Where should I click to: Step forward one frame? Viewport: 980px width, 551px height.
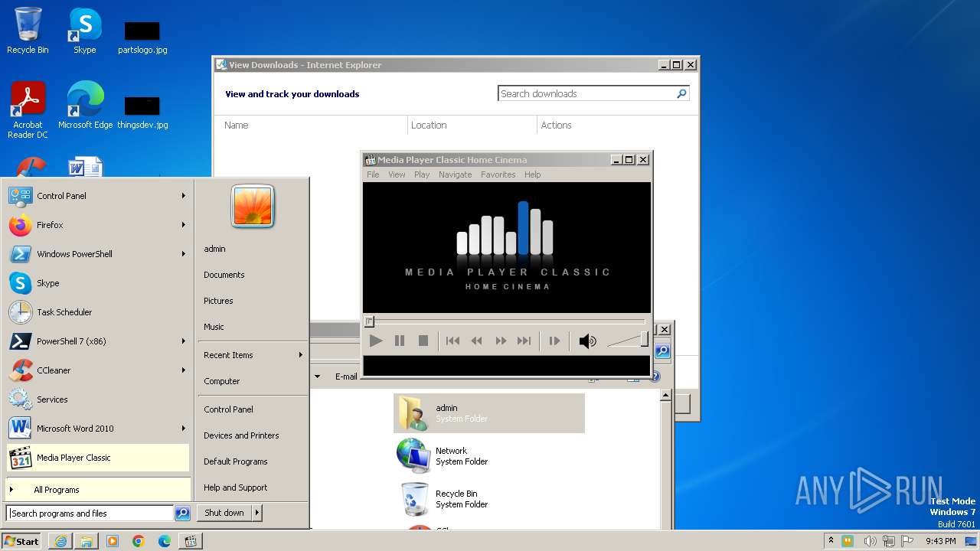554,341
